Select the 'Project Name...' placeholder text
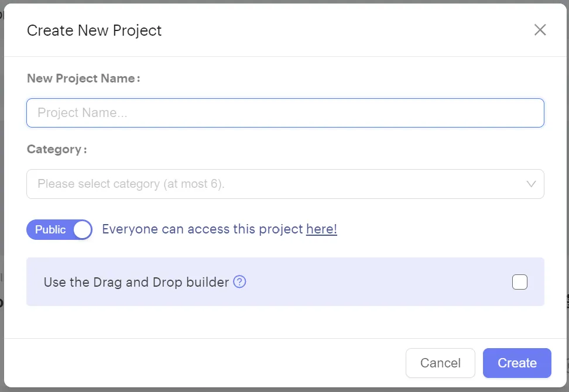The height and width of the screenshot is (392, 569). (x=83, y=113)
